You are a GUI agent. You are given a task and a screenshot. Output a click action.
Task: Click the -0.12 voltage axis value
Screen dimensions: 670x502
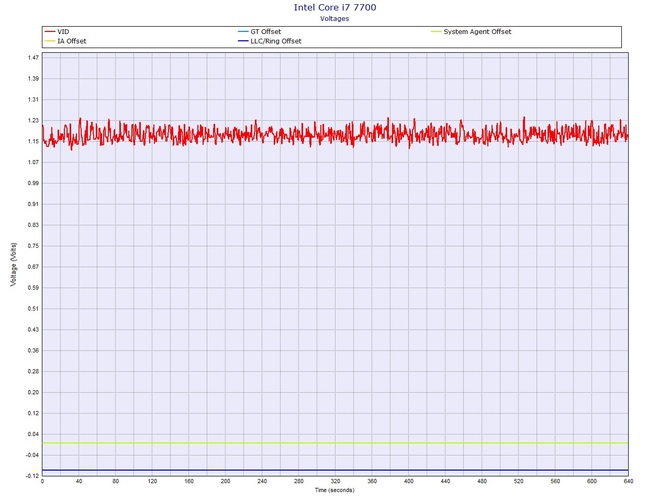tap(32, 476)
